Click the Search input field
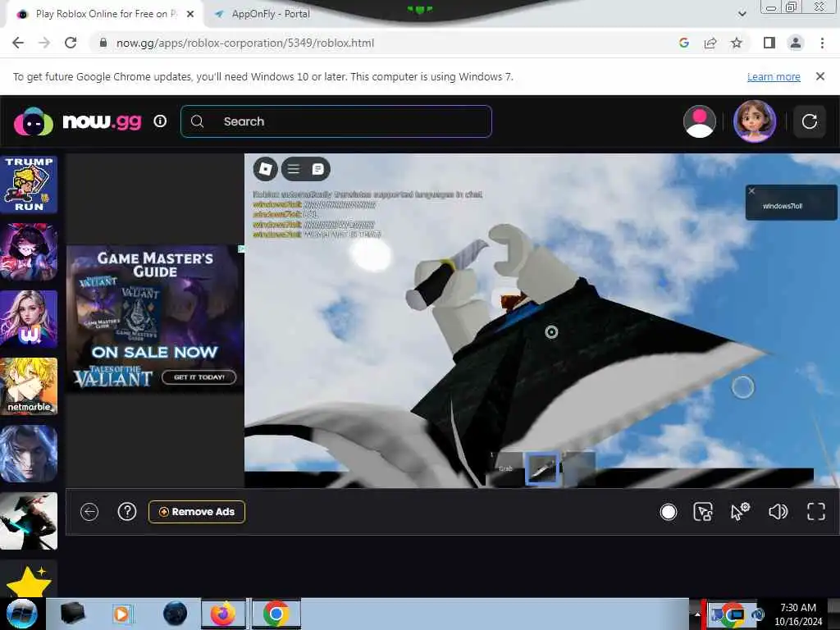Screen dimensions: 840x630 coord(336,121)
